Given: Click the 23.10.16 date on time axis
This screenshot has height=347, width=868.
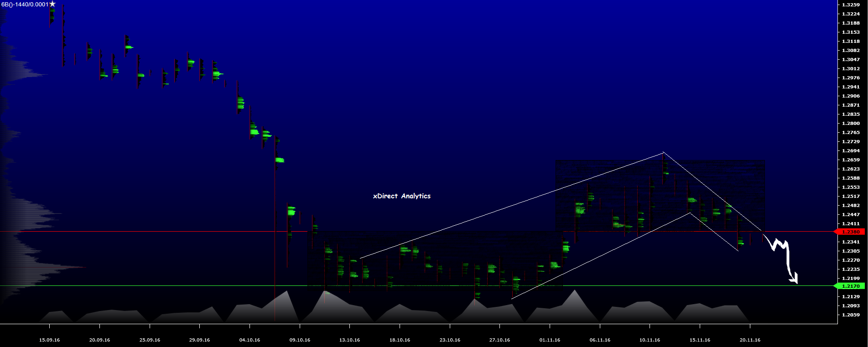Looking at the screenshot, I should pyautogui.click(x=450, y=340).
